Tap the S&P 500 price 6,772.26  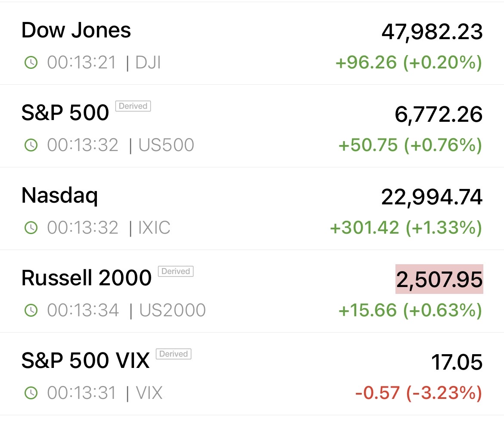[x=438, y=114]
